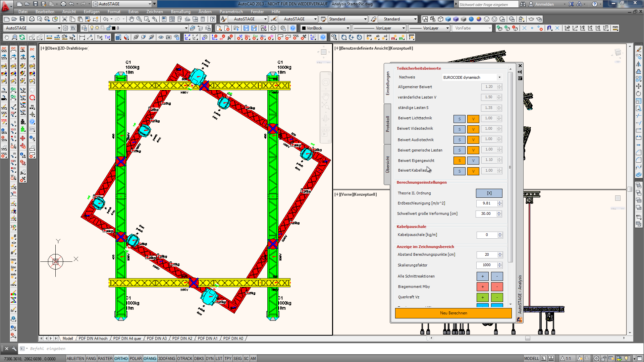The width and height of the screenshot is (644, 362).
Task: Toggle the ORTHO mode in status bar
Action: pyautogui.click(x=121, y=358)
